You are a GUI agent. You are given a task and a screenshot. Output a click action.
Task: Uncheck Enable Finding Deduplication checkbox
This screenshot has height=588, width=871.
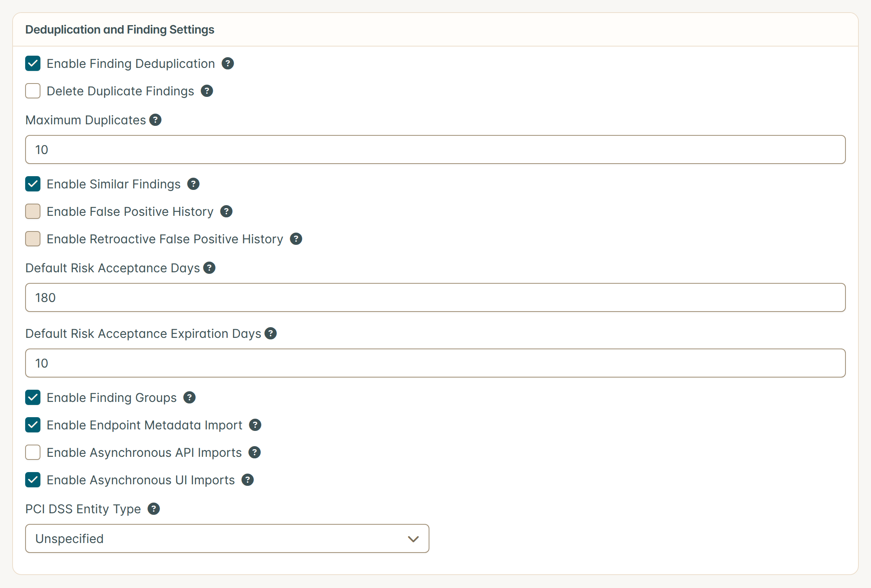[33, 63]
